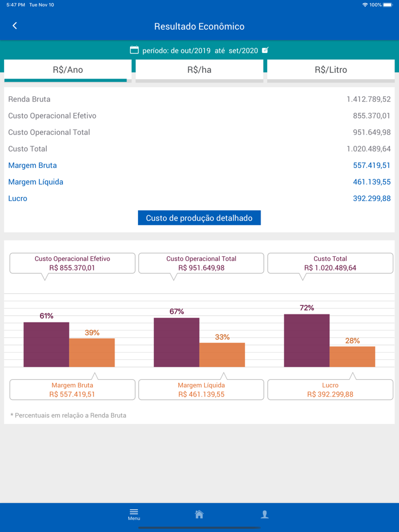This screenshot has width=399, height=532.
Task: Open the user profile icon
Action: 264,514
